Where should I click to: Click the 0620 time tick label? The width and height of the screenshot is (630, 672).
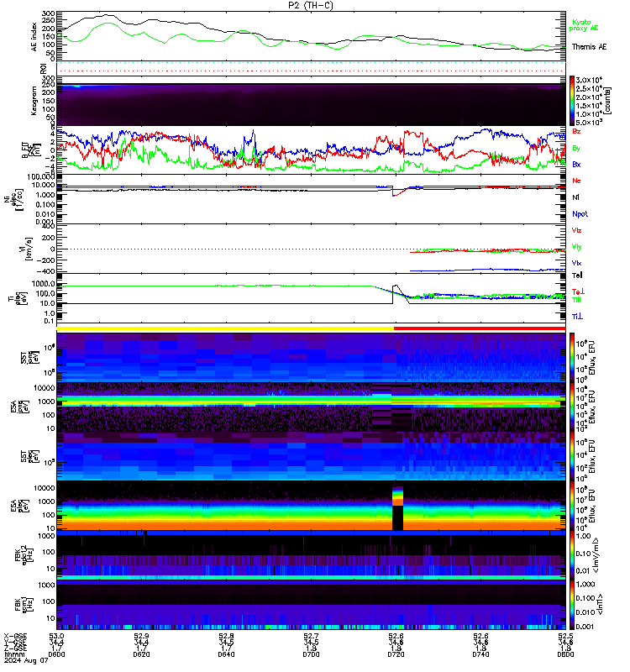click(x=141, y=654)
